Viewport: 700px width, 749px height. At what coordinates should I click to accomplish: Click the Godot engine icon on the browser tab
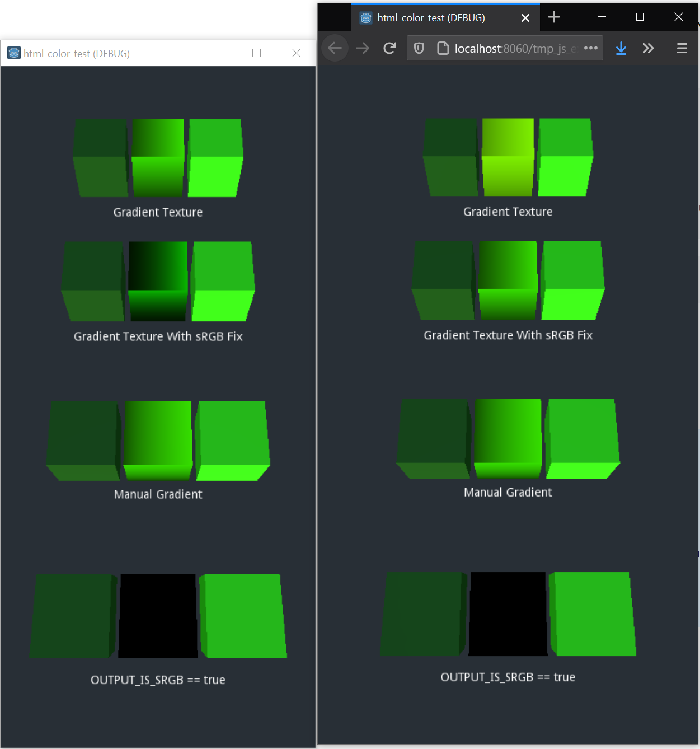point(366,17)
